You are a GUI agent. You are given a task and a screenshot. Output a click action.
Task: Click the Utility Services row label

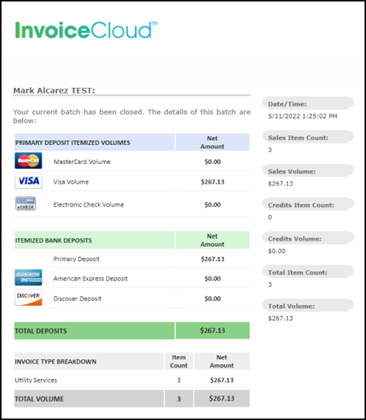click(x=36, y=380)
